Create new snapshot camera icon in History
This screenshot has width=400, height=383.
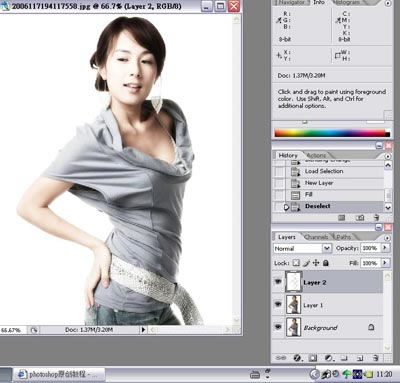(x=359, y=218)
